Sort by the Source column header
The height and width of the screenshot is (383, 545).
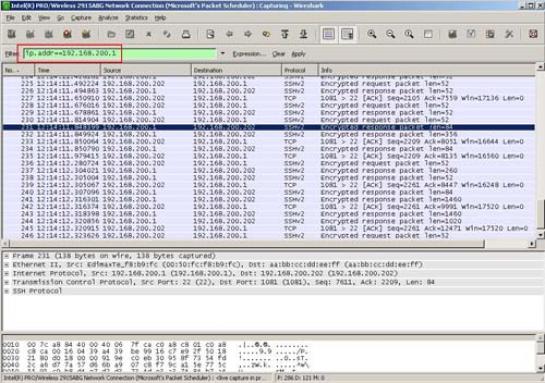coord(146,70)
